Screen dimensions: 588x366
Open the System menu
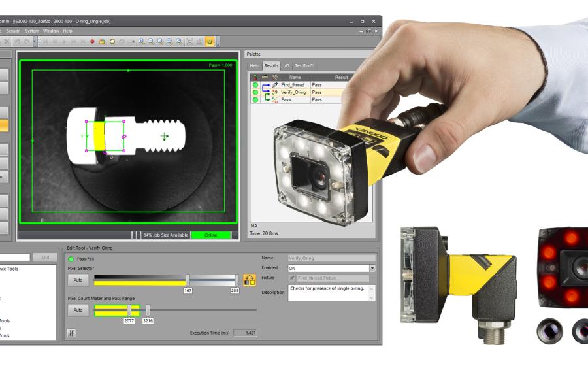point(32,31)
